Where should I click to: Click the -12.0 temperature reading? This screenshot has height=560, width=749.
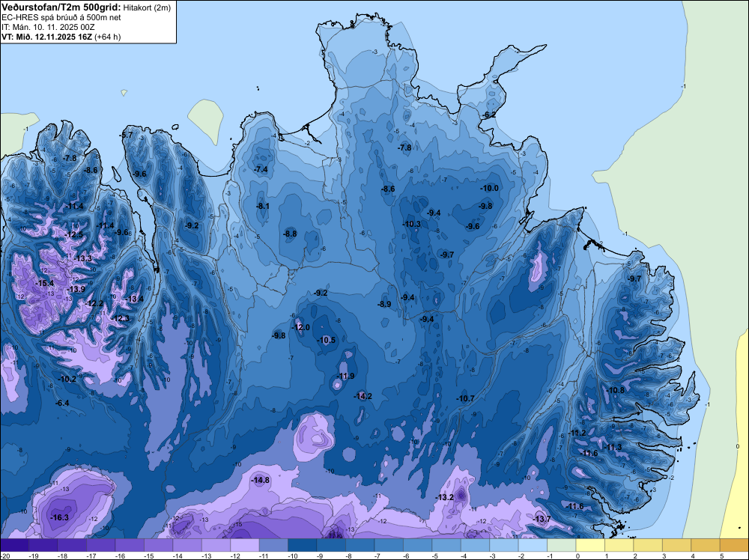click(x=301, y=327)
